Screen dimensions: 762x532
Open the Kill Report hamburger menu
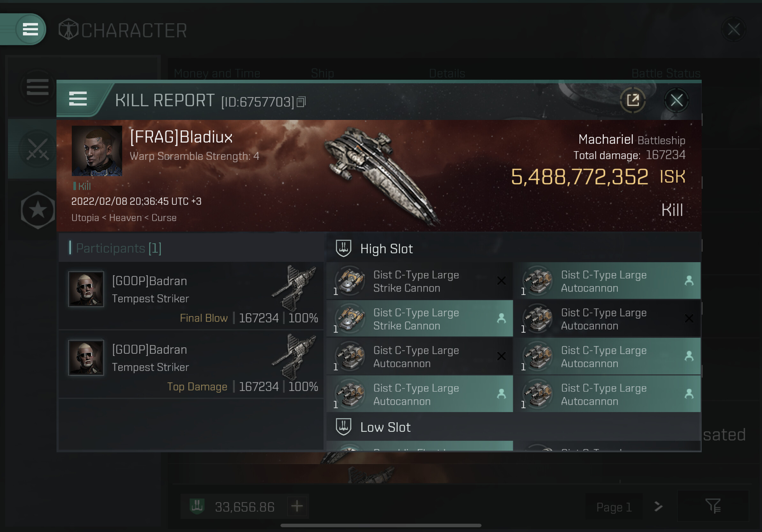(x=78, y=99)
